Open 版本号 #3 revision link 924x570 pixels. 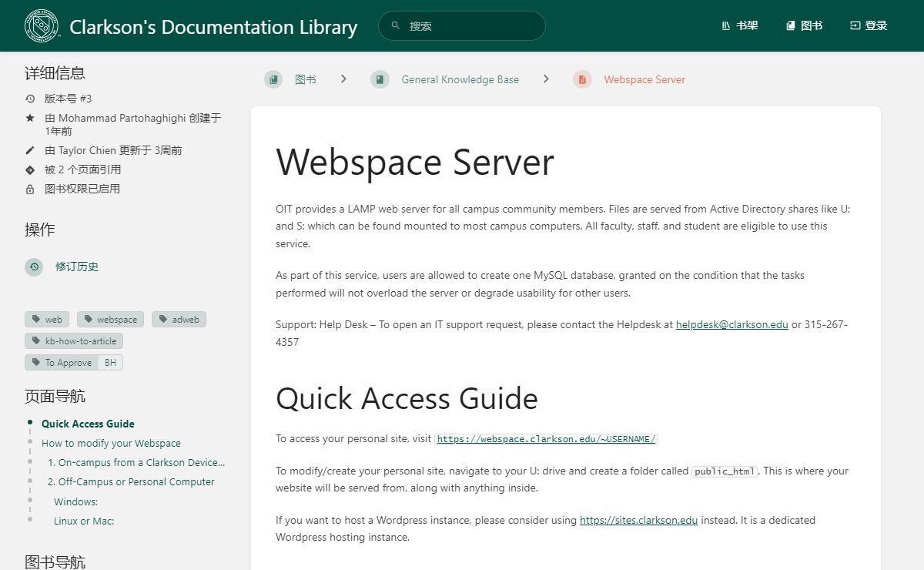[69, 99]
